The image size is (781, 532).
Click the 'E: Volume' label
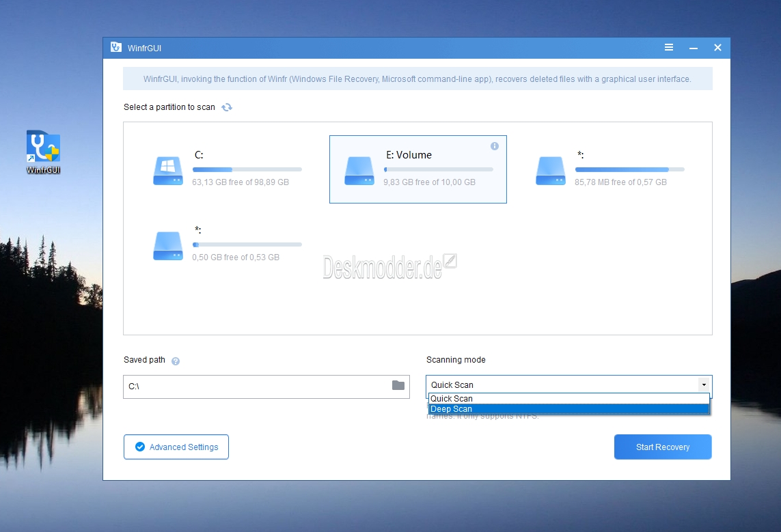coord(409,155)
